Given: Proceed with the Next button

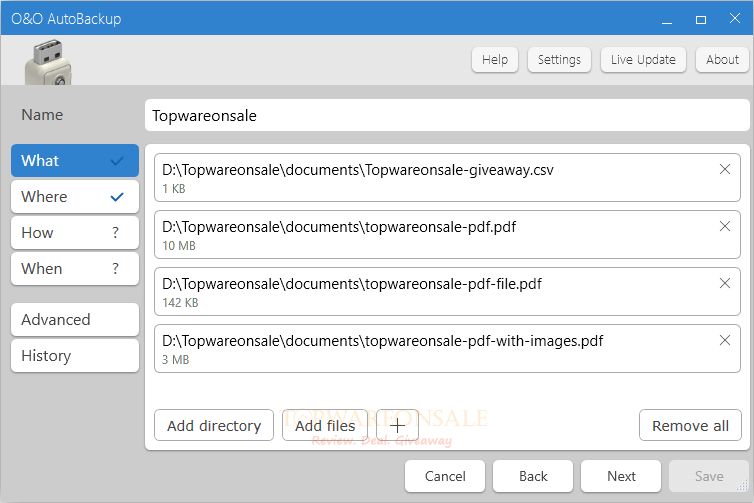Looking at the screenshot, I should [621, 476].
